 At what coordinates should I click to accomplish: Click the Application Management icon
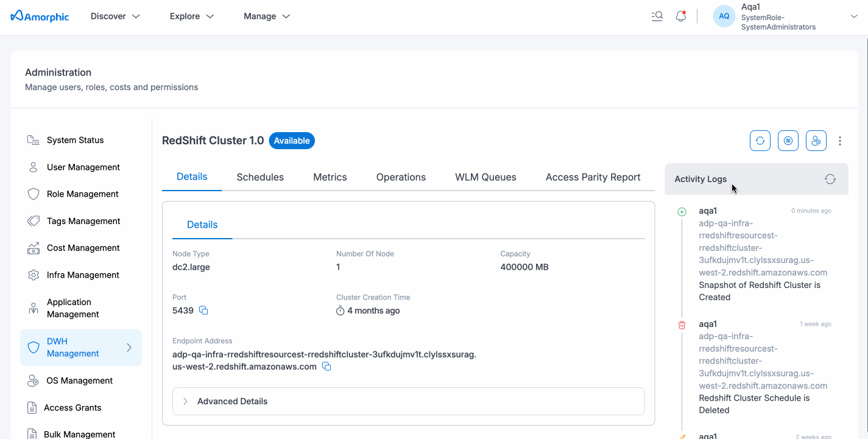pyautogui.click(x=34, y=308)
